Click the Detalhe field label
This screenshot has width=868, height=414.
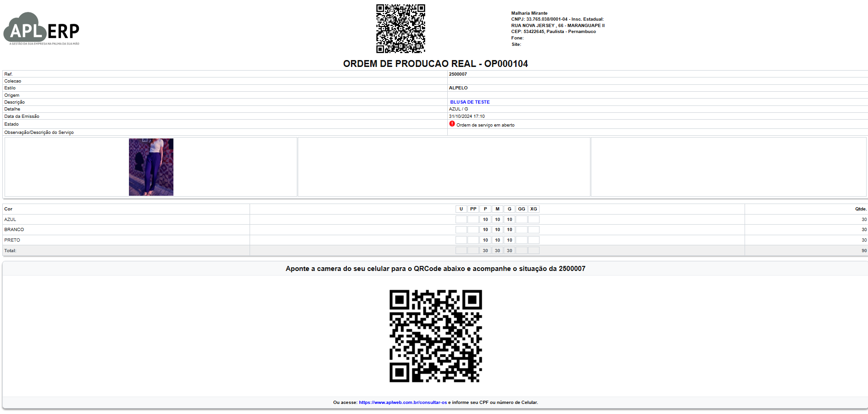tap(12, 109)
